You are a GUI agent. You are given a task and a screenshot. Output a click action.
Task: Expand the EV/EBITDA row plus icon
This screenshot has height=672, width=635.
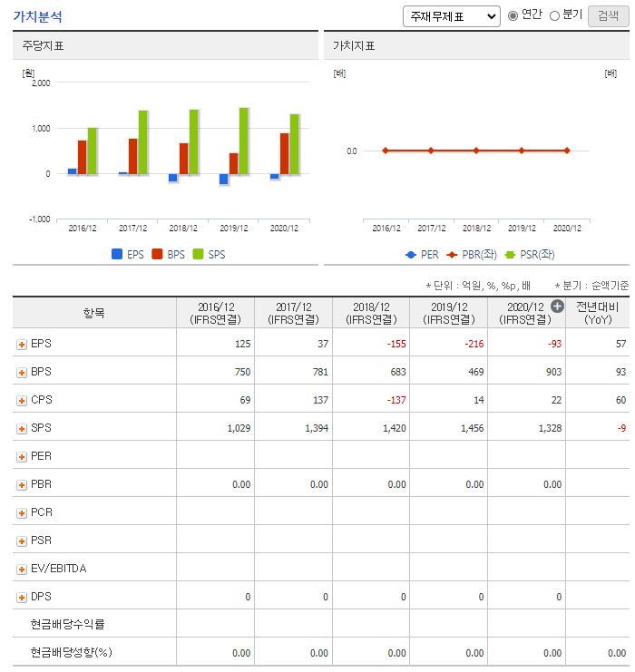(22, 570)
